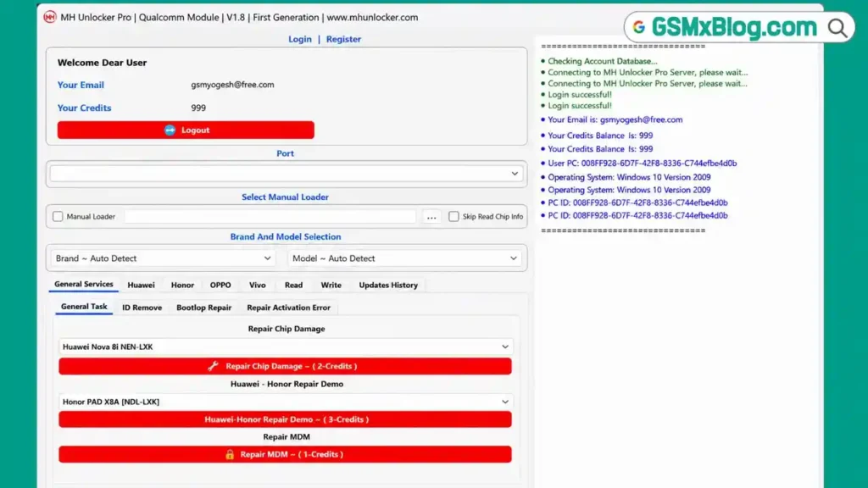Click the 'Repair Chip Damage' section heading
Screen dimensions: 868x488
[287, 329]
